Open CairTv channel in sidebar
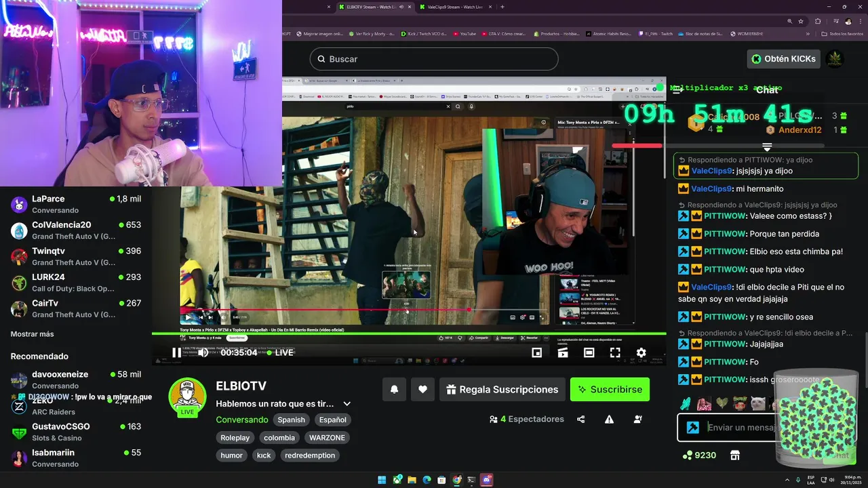The image size is (868, 488). tap(76, 308)
